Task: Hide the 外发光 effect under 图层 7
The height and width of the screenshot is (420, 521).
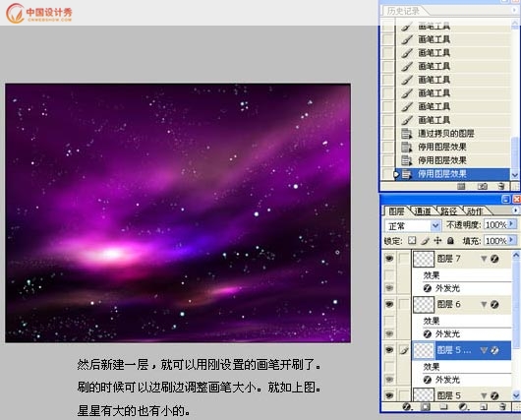Action: click(x=389, y=288)
